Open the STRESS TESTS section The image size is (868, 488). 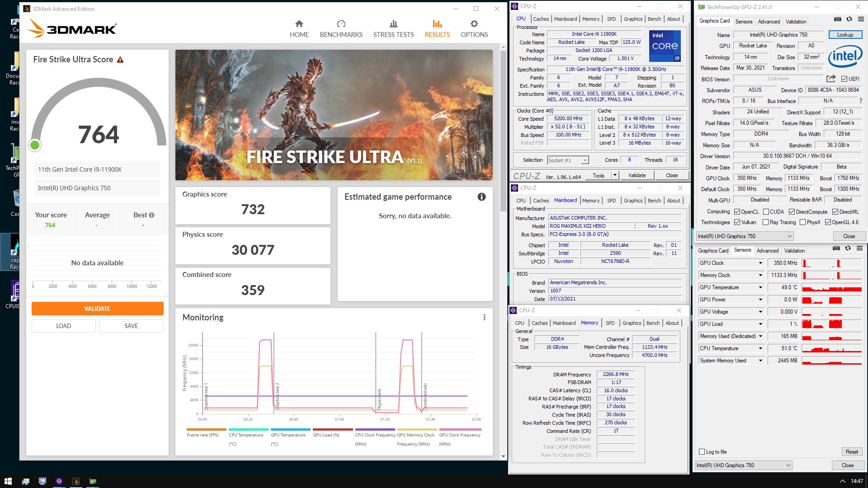[x=393, y=29]
